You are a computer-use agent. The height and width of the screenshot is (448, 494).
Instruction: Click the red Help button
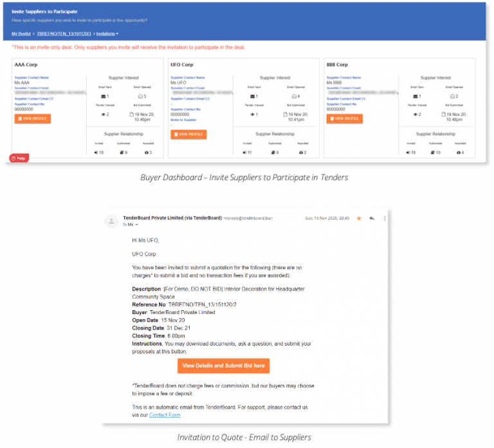pos(19,158)
